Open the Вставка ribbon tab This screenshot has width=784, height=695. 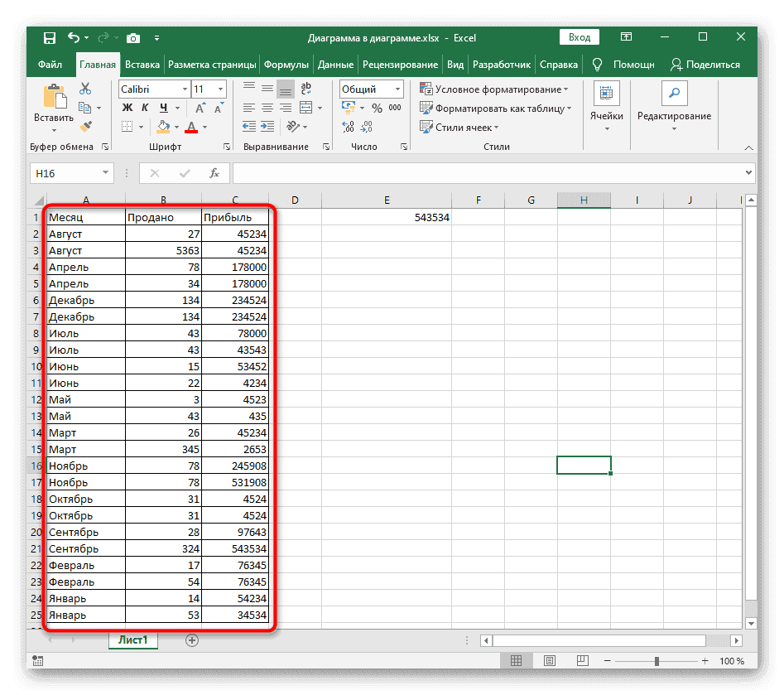pos(142,65)
